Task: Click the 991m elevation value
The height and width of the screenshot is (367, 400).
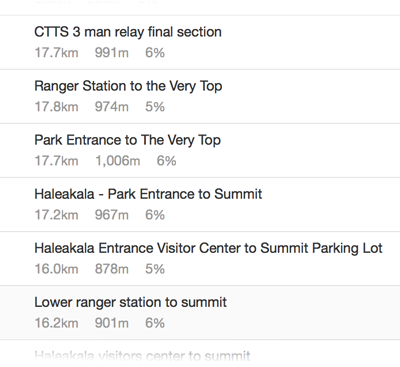Action: click(x=112, y=53)
